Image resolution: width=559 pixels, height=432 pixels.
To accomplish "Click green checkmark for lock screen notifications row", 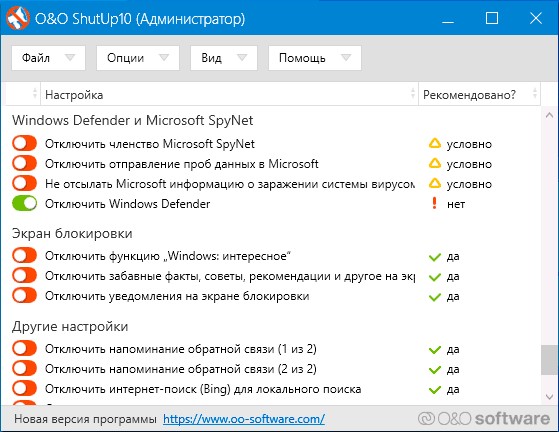I will click(x=435, y=297).
